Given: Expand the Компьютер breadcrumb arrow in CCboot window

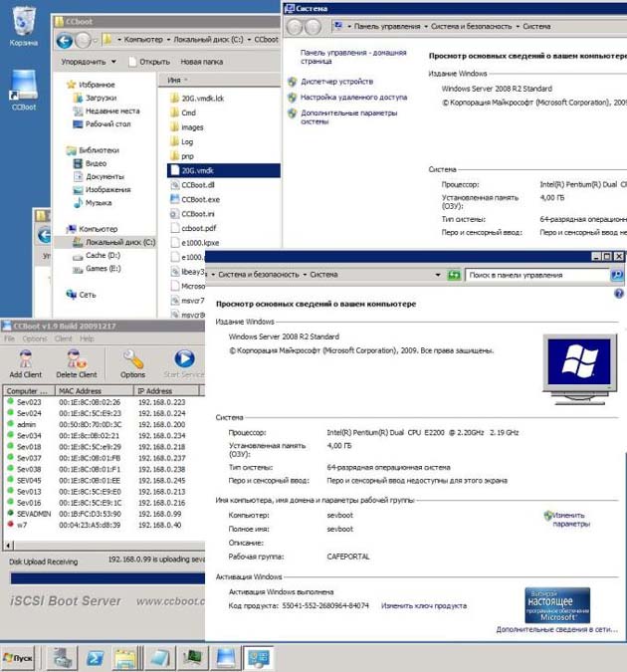Looking at the screenshot, I should pyautogui.click(x=168, y=40).
